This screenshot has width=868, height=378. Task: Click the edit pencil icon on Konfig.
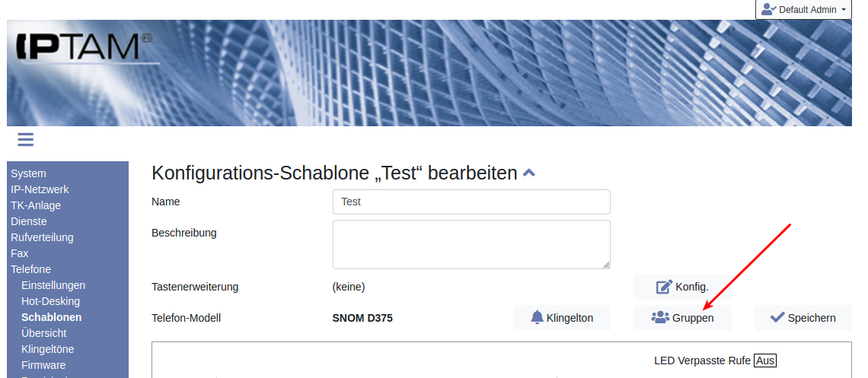click(664, 287)
